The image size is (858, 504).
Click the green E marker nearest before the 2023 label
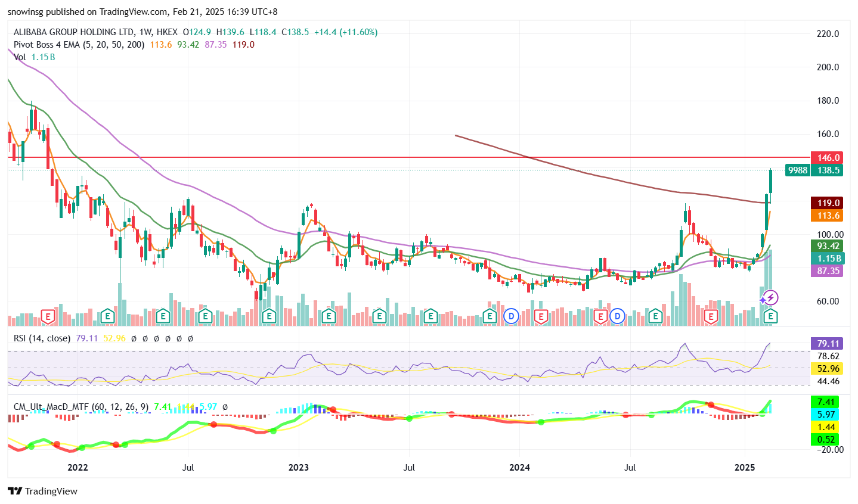tap(269, 316)
